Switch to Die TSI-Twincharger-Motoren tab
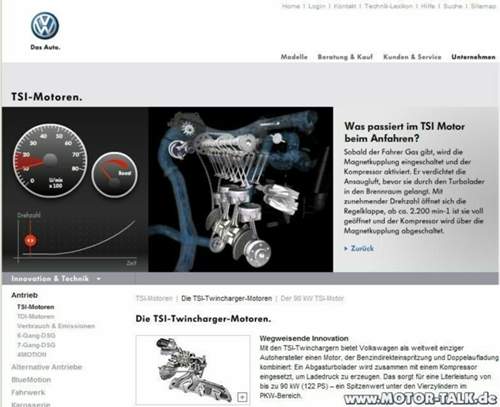The image size is (500, 407). (227, 298)
